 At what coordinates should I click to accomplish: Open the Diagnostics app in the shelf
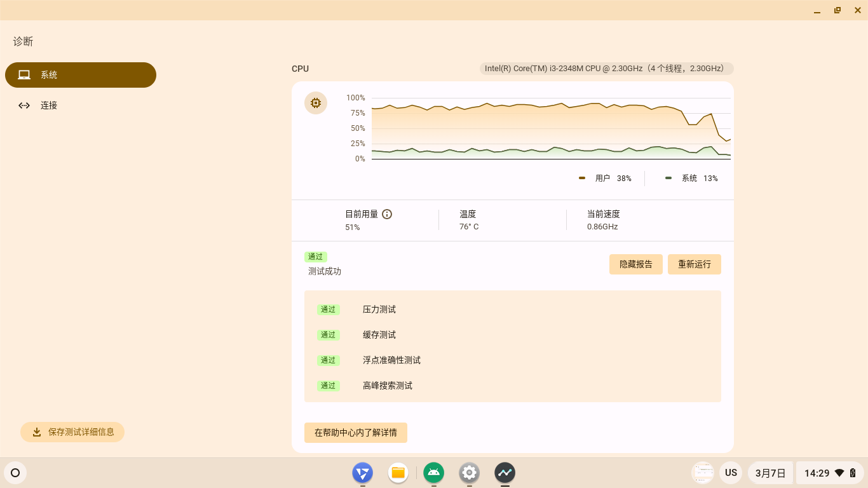(505, 473)
